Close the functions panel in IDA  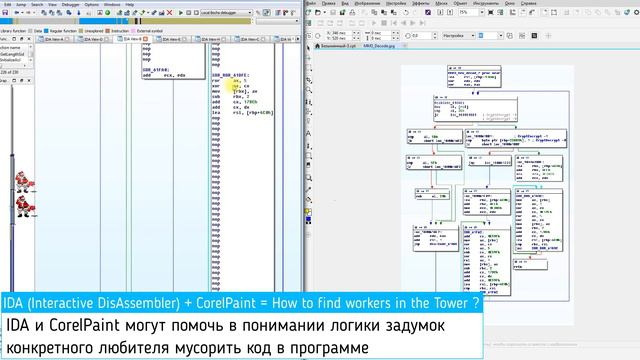pos(29,39)
